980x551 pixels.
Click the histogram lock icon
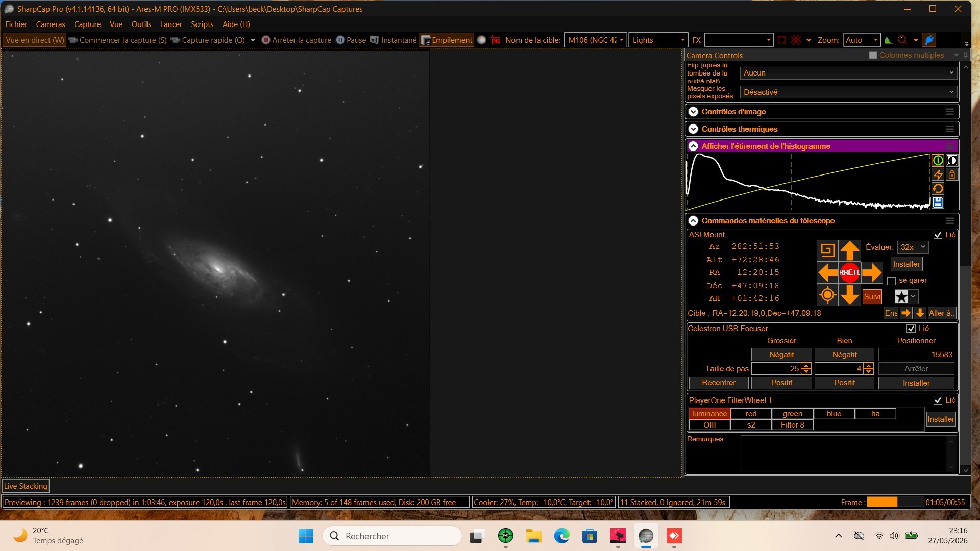tap(952, 174)
